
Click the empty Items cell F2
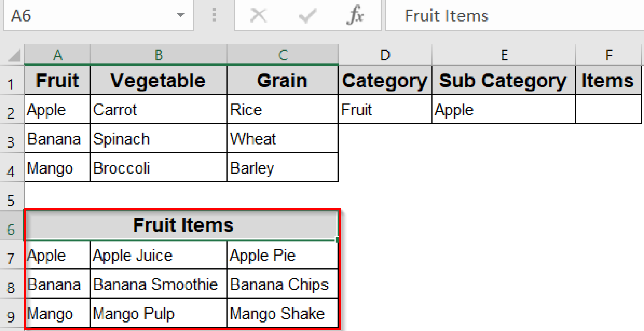tap(608, 110)
